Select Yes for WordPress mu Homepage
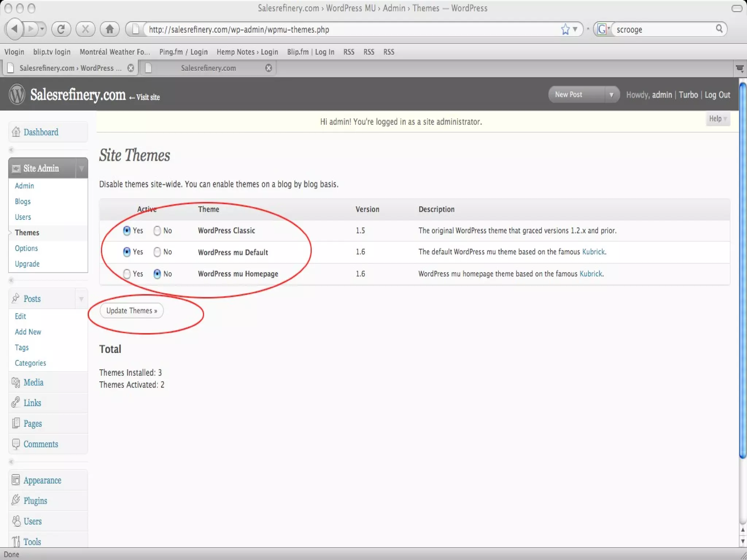Screen dimensions: 747x560 (127, 274)
